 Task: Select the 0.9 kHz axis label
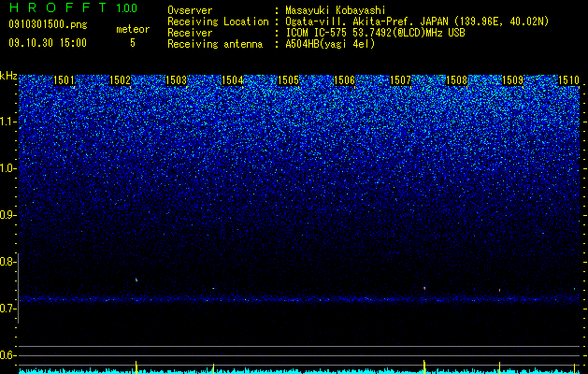coord(8,215)
